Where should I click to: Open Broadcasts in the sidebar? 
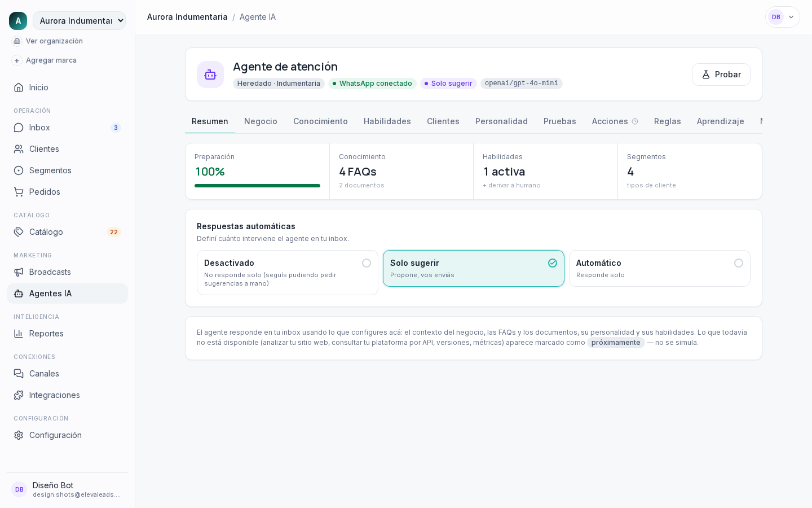point(67,272)
